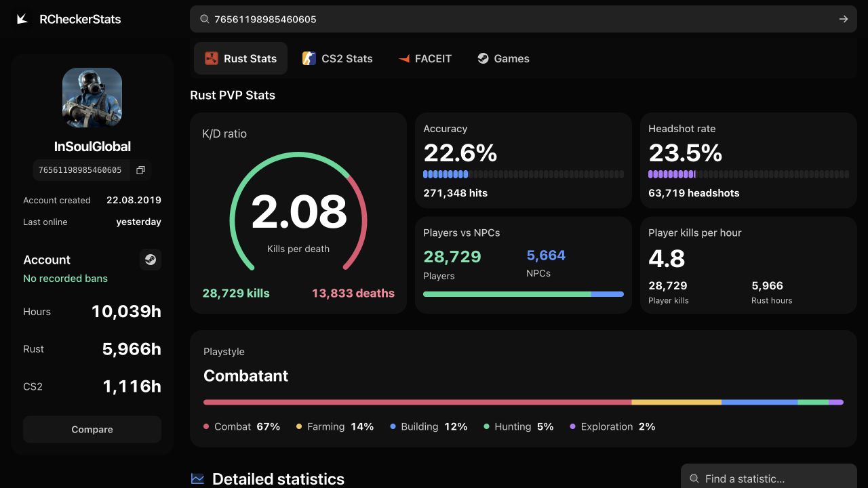The image size is (868, 488).
Task: Click the Combatant playstyle heading
Action: (x=245, y=376)
